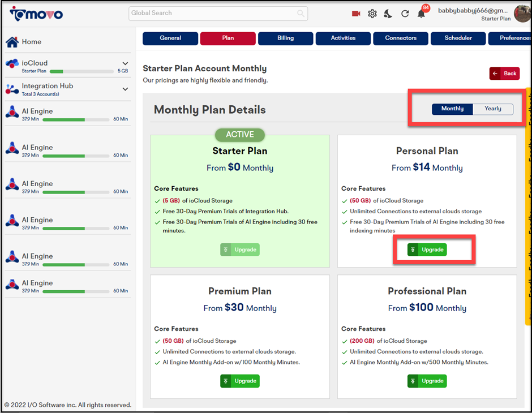Open the video camera recording icon
Screen dimensions: 532x413
(356, 14)
